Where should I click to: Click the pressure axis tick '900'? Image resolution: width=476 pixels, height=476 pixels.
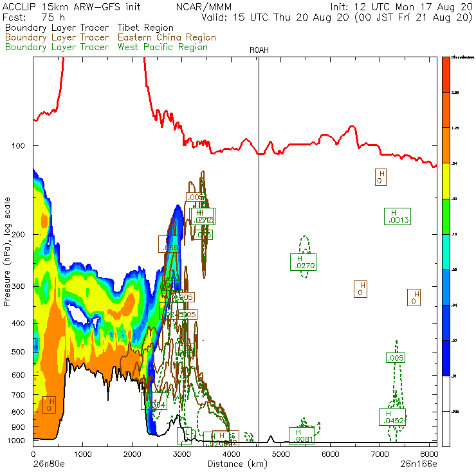pyautogui.click(x=18, y=427)
